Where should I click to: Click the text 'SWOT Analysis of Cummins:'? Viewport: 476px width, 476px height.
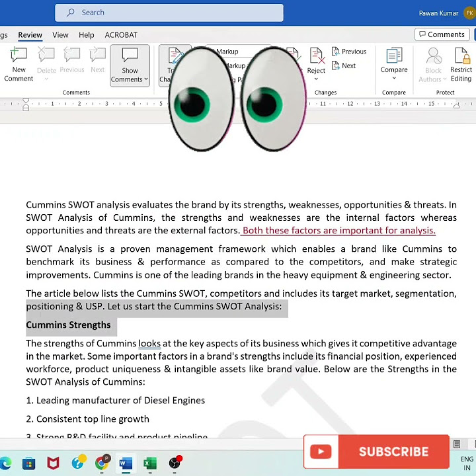click(x=85, y=382)
